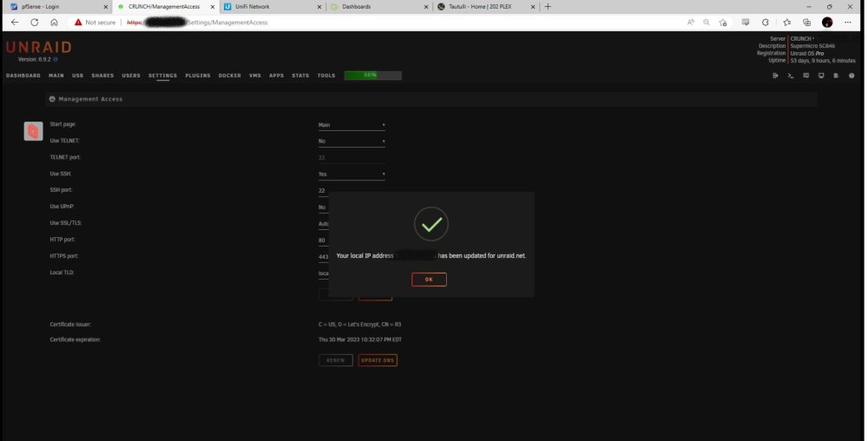Open the Use TELNET dropdown

tap(352, 142)
